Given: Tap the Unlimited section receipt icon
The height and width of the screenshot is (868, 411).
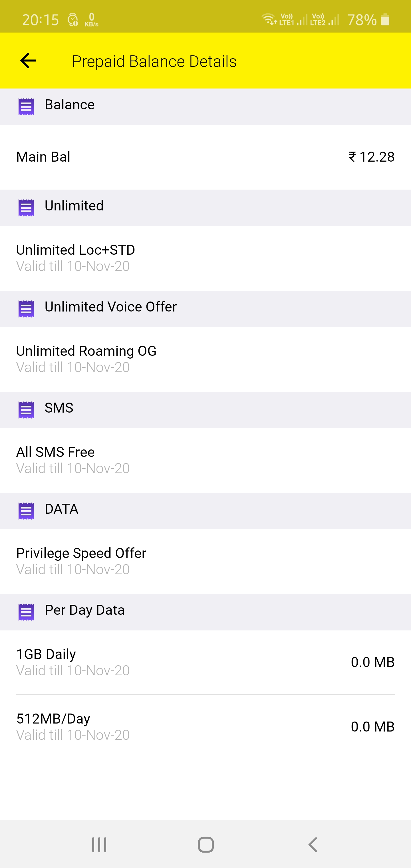Looking at the screenshot, I should (26, 208).
